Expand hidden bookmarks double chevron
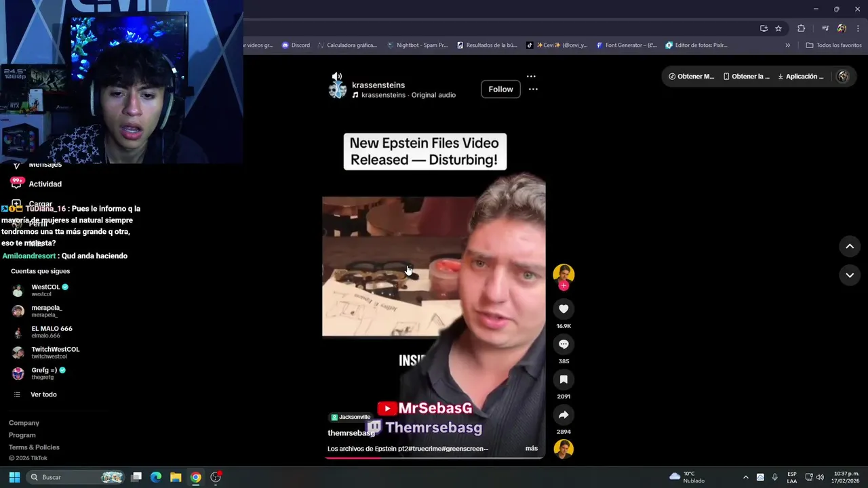Image resolution: width=868 pixels, height=488 pixels. tap(788, 45)
